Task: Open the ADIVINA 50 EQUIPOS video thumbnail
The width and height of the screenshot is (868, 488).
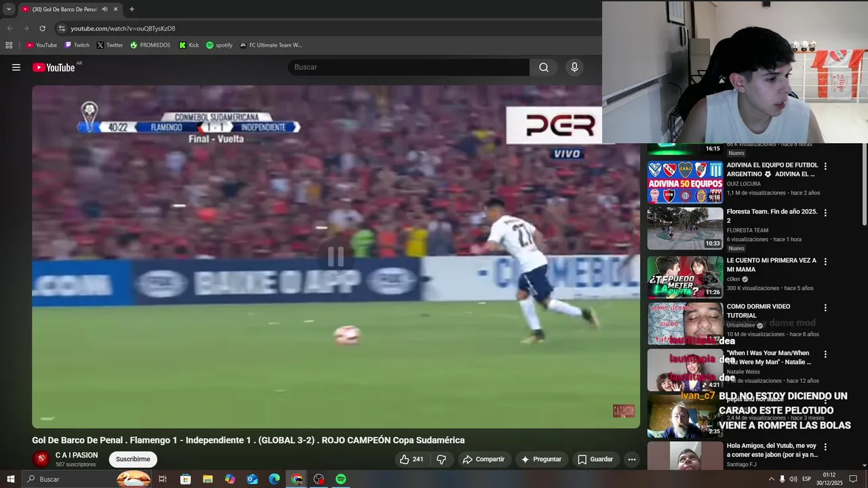Action: (685, 182)
